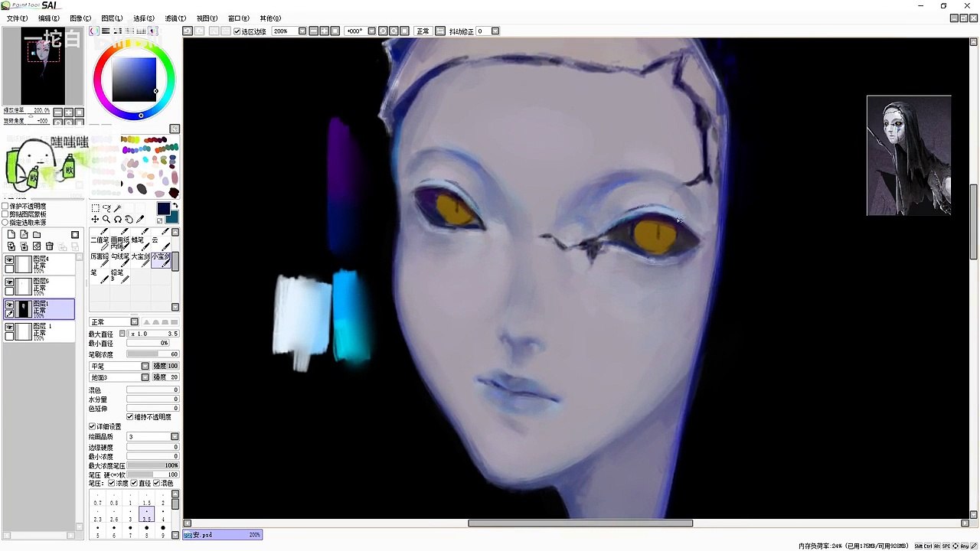Toggle 选区边缘 selection edge checkbox
Viewport: 980px width, 551px height.
coord(237,31)
